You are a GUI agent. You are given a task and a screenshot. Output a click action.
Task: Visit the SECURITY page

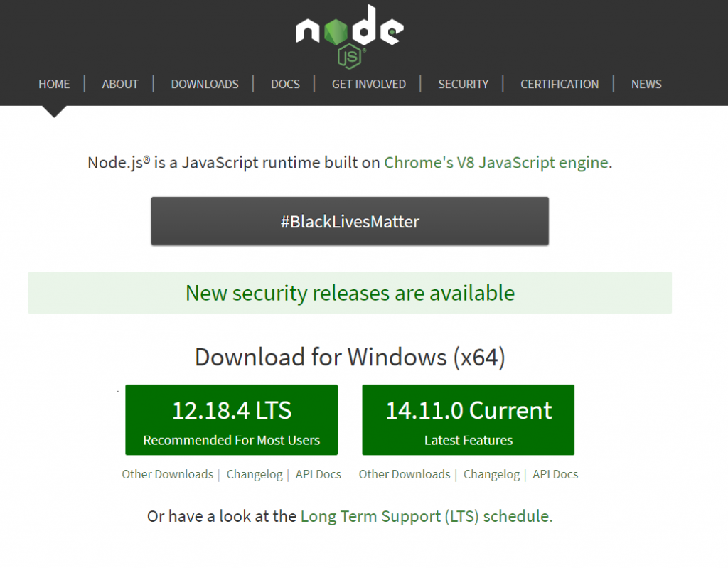[464, 84]
